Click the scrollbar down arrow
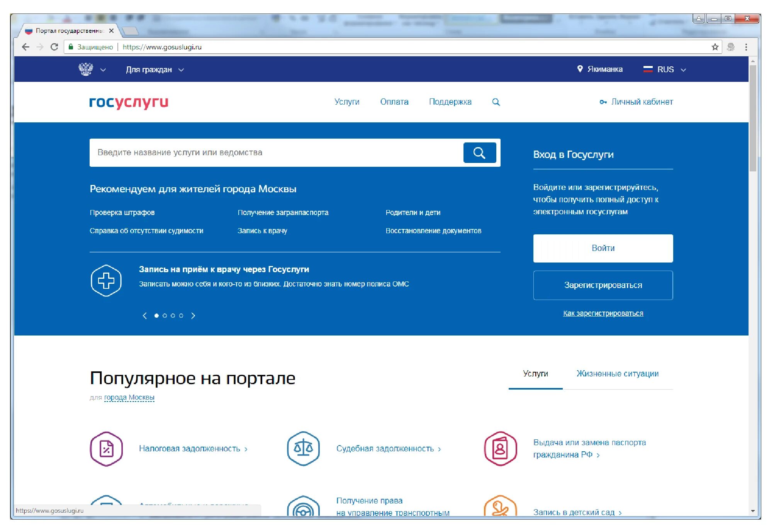 753,511
